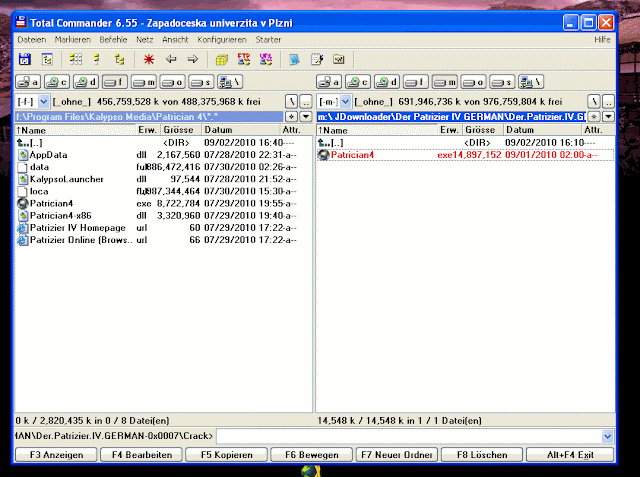Image resolution: width=640 pixels, height=477 pixels.
Task: Open network neighborhood in right drive bar
Action: point(531,82)
